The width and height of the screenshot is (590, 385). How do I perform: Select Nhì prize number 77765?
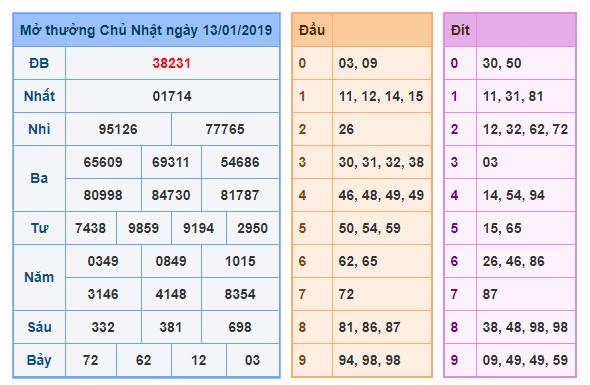click(x=225, y=129)
